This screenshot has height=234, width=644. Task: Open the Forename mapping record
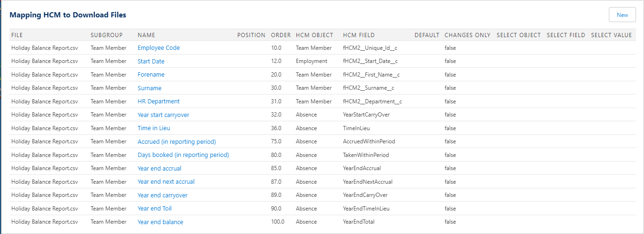151,75
